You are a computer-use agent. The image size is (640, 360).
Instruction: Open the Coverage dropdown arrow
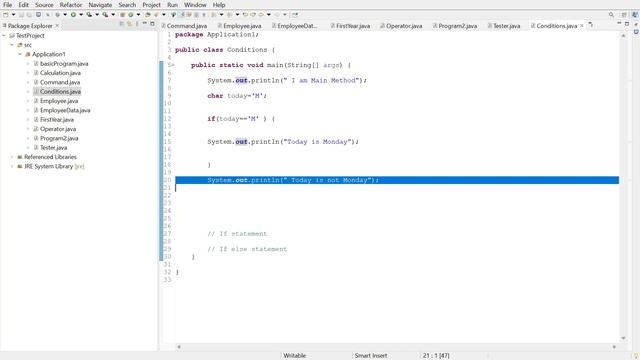click(97, 15)
